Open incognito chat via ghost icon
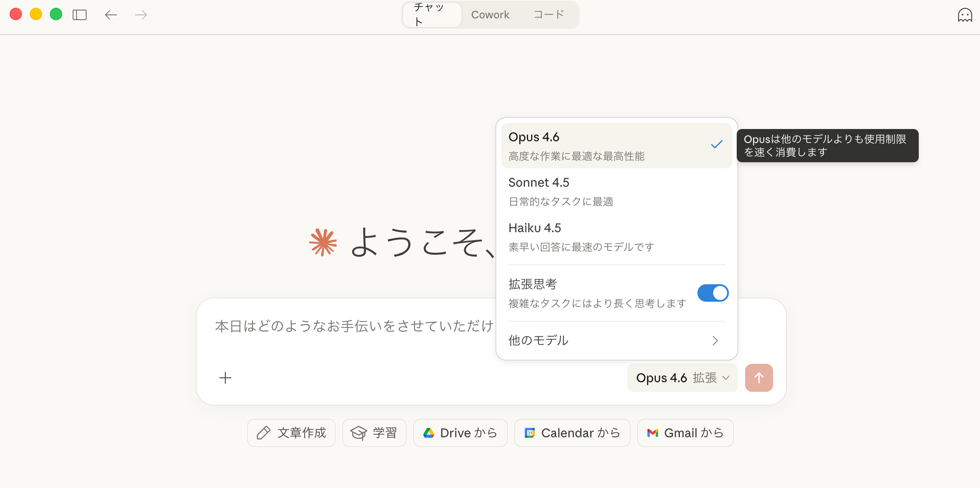The height and width of the screenshot is (488, 980). tap(965, 15)
